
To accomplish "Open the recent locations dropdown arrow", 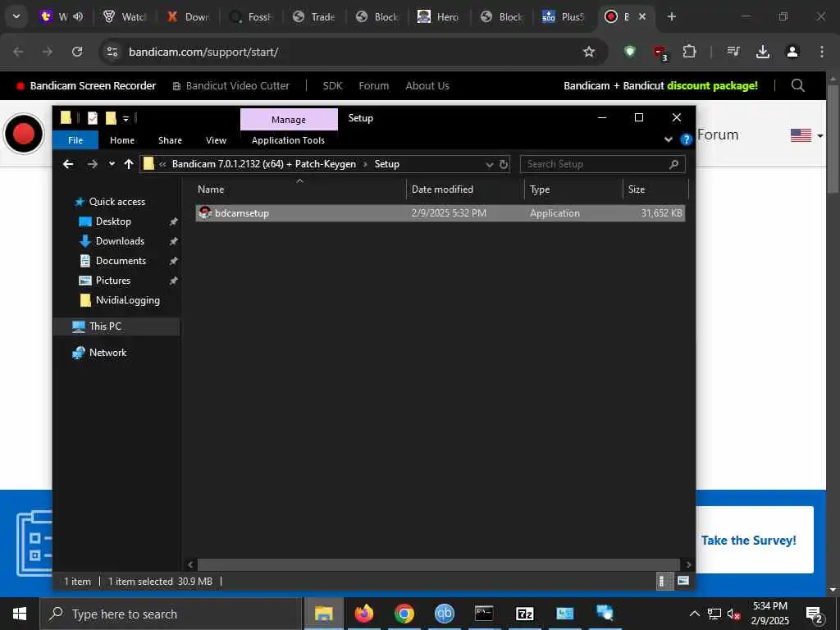I will coord(112,164).
